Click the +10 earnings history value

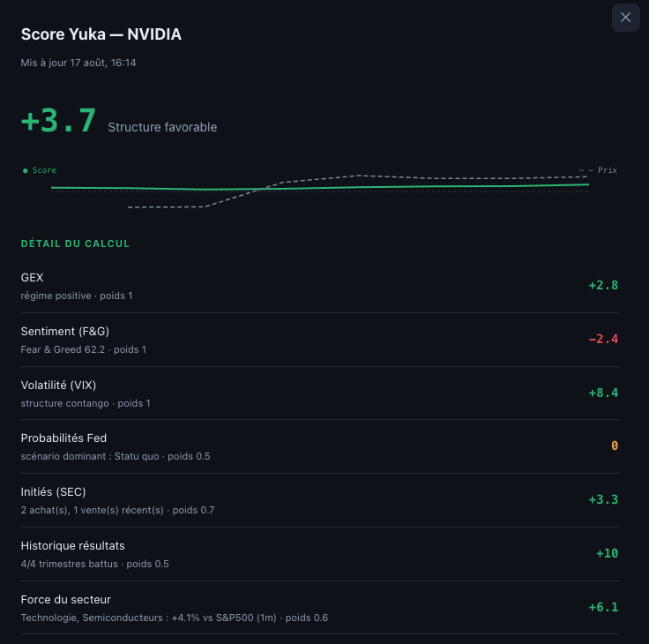tap(607, 554)
